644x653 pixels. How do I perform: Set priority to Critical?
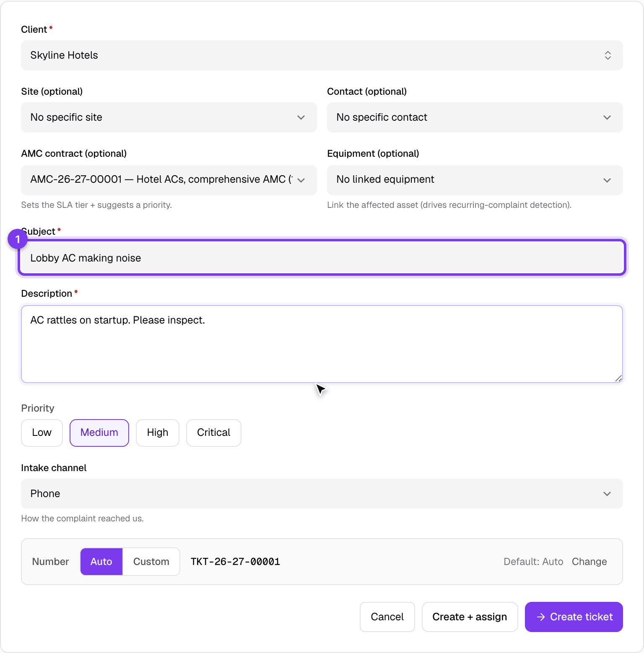pos(214,433)
